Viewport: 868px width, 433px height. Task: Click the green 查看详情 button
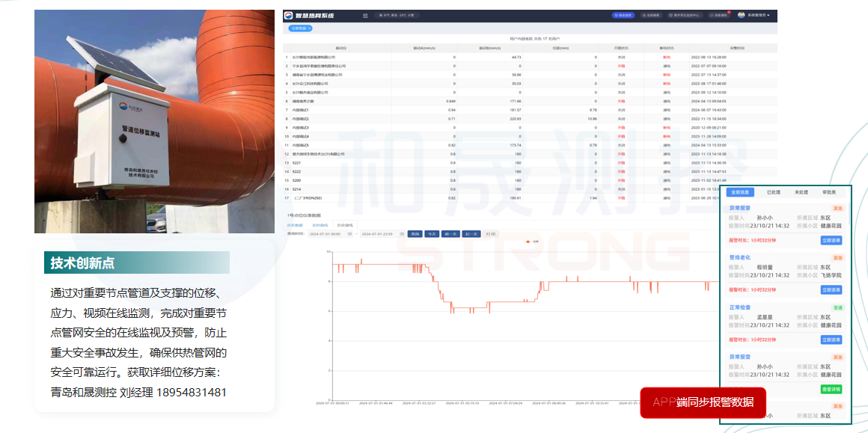[831, 389]
